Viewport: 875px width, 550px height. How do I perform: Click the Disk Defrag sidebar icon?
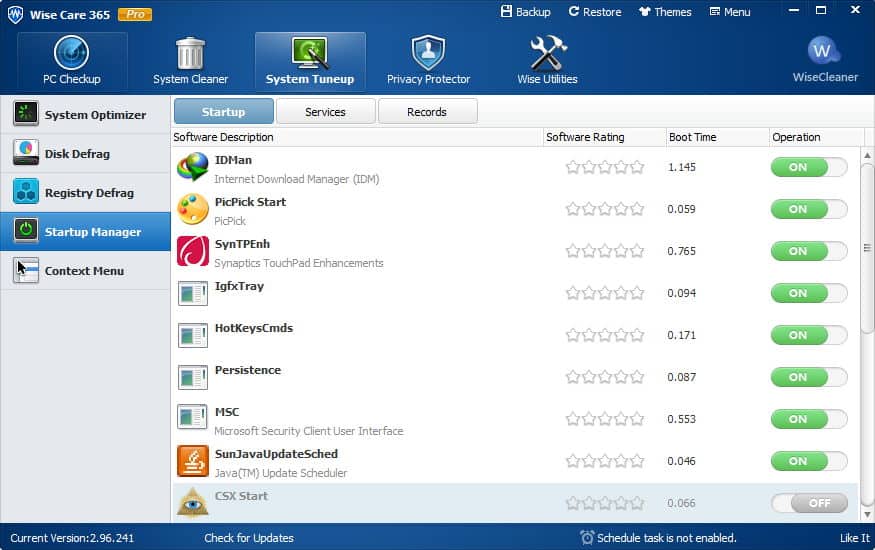pos(26,153)
